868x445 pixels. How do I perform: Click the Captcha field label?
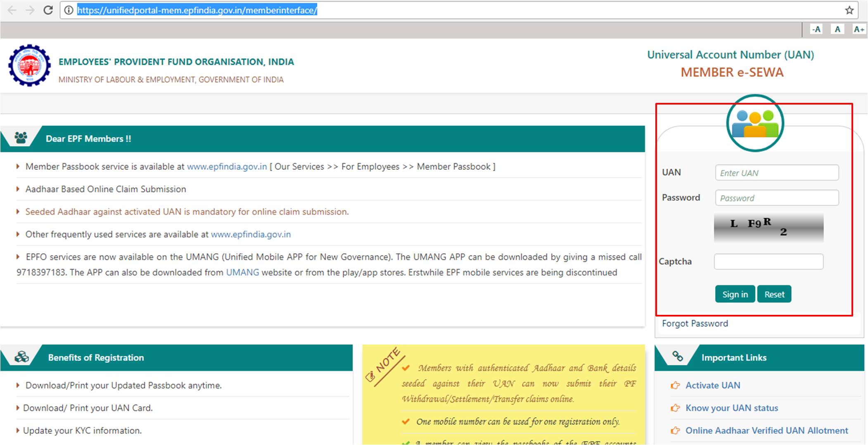click(x=675, y=262)
